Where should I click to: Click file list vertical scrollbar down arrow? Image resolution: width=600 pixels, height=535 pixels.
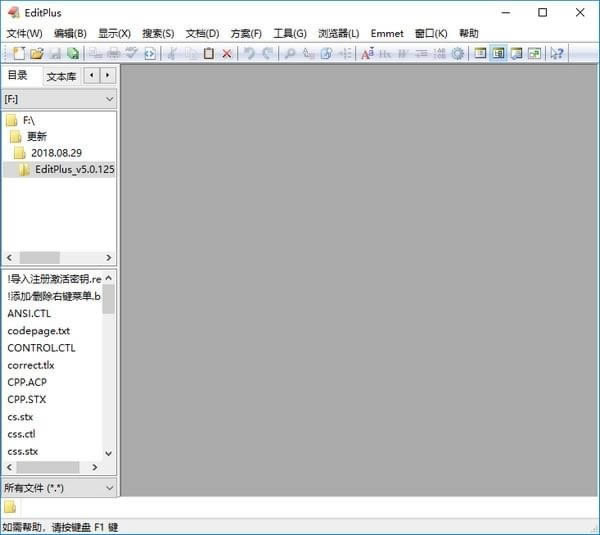click(109, 451)
